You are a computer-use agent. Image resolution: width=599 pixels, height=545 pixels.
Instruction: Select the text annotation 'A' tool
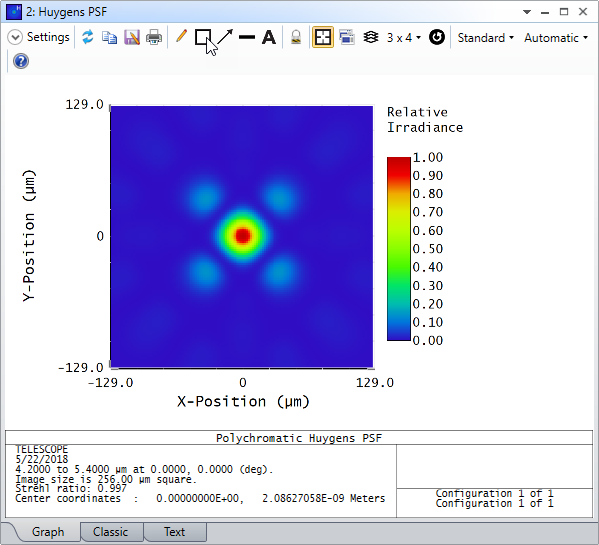coord(269,37)
